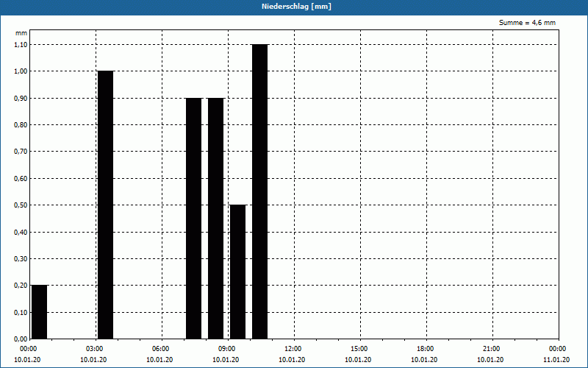This screenshot has height=368, width=588.
Task: Click the 0,80 y-axis label
Action: point(21,125)
